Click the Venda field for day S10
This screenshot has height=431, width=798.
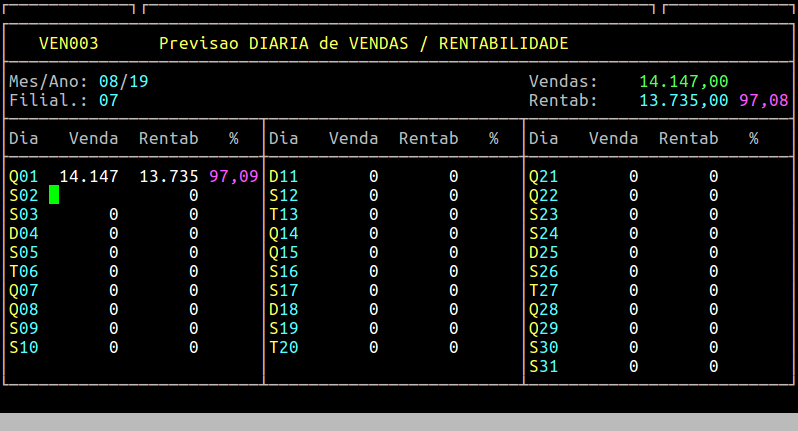tap(113, 347)
